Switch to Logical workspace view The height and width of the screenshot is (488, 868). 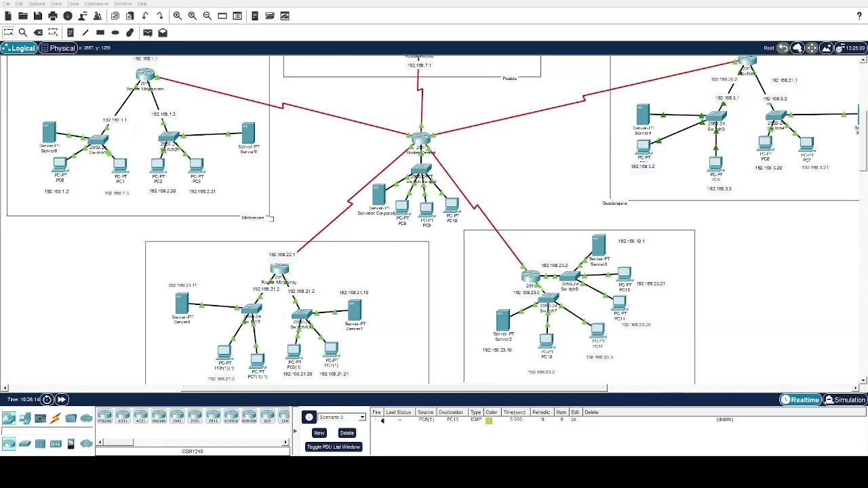pyautogui.click(x=18, y=48)
